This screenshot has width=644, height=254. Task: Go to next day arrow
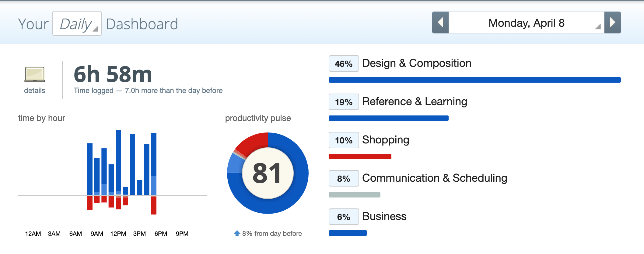[612, 22]
